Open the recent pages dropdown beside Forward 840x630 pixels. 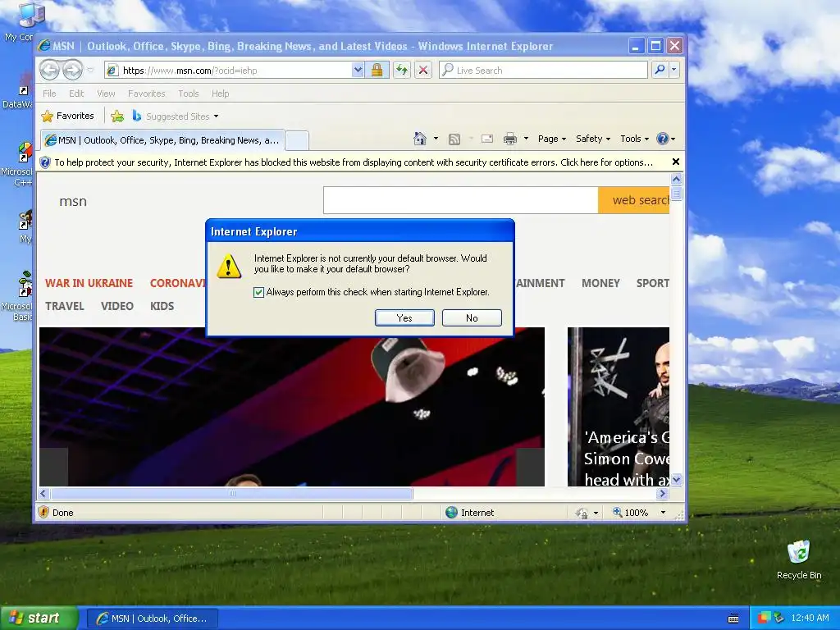click(x=90, y=71)
